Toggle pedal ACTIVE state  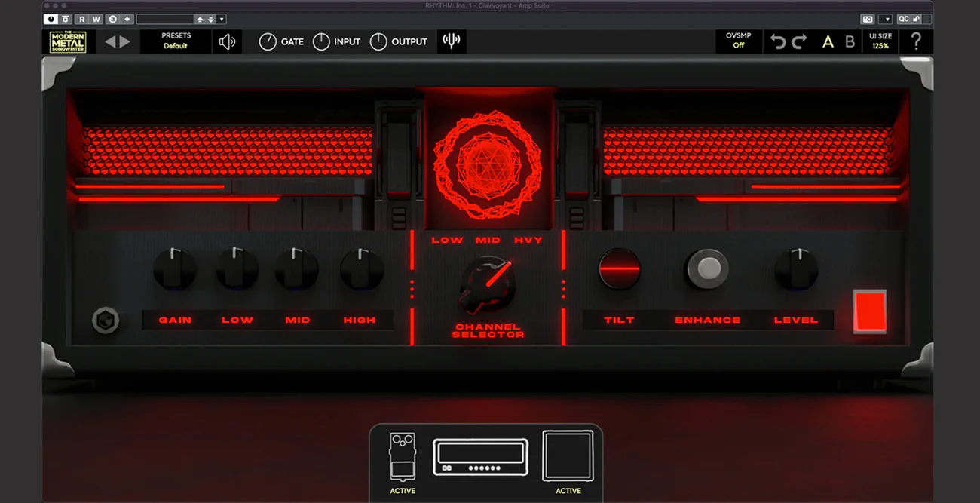click(x=403, y=491)
